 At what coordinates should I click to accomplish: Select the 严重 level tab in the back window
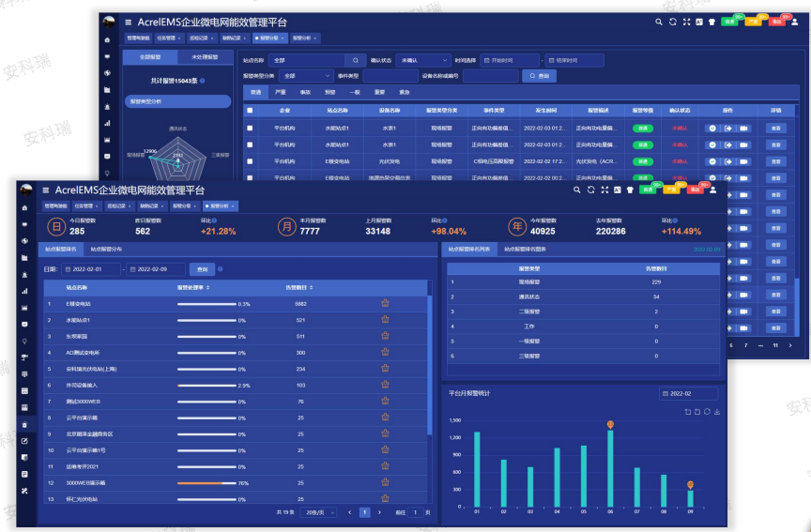[x=281, y=92]
